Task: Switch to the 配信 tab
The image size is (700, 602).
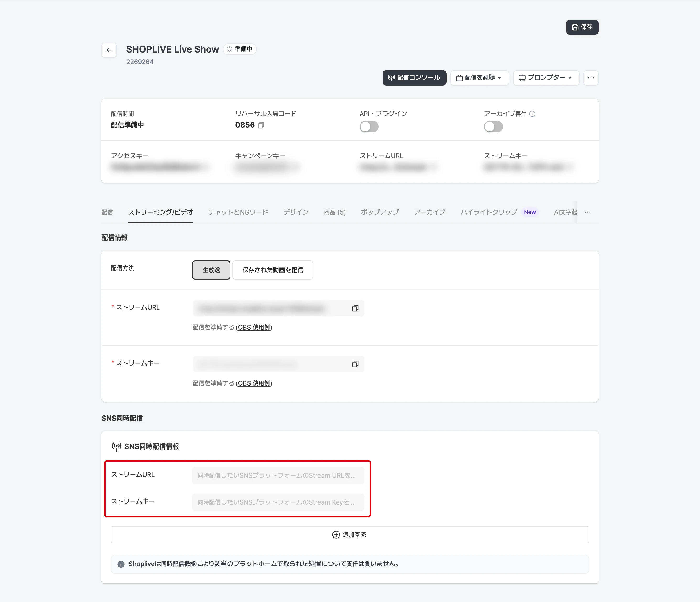Action: 107,212
